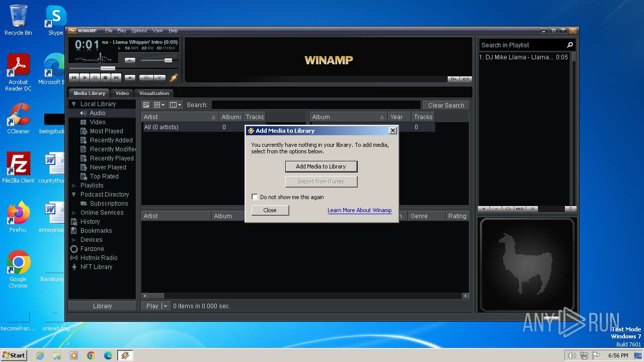Collapse the Podcast Directory node
This screenshot has width=644, height=362.
(x=74, y=195)
